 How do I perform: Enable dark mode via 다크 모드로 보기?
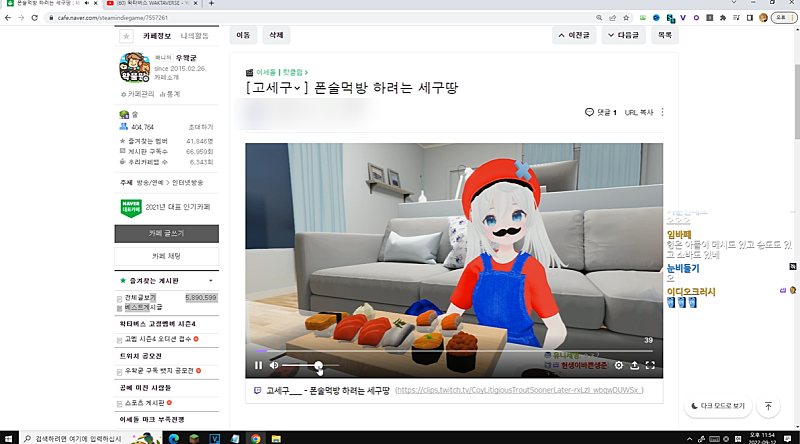pyautogui.click(x=718, y=406)
